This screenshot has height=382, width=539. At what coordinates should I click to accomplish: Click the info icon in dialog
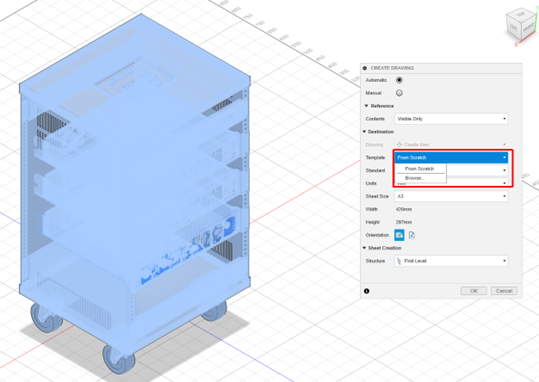pos(367,291)
